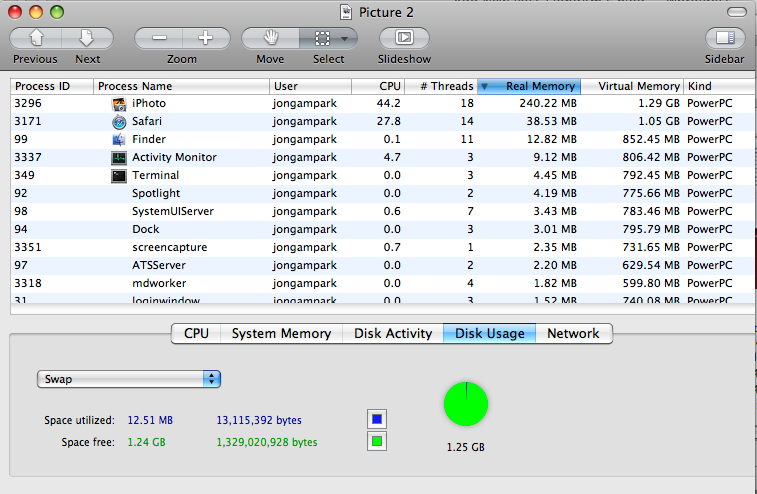Viewport: 757px width, 494px height.
Task: Click the blue space utilized color swatch
Action: coord(377,419)
